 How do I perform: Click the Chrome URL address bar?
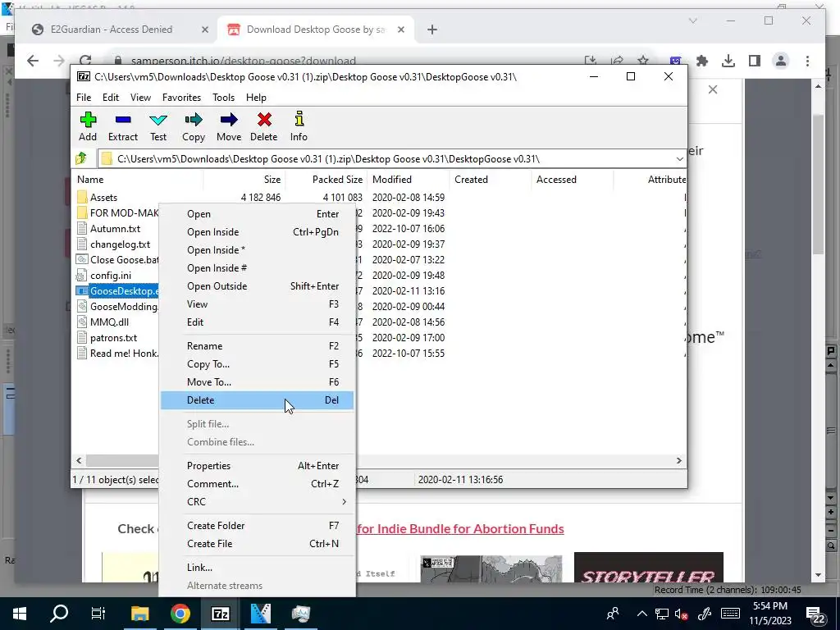tap(343, 61)
